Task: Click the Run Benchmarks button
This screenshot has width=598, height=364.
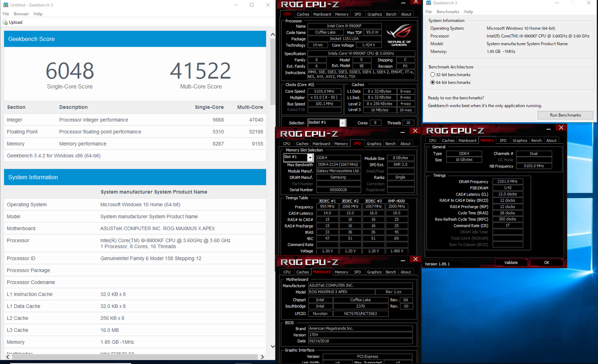Action: click(565, 115)
